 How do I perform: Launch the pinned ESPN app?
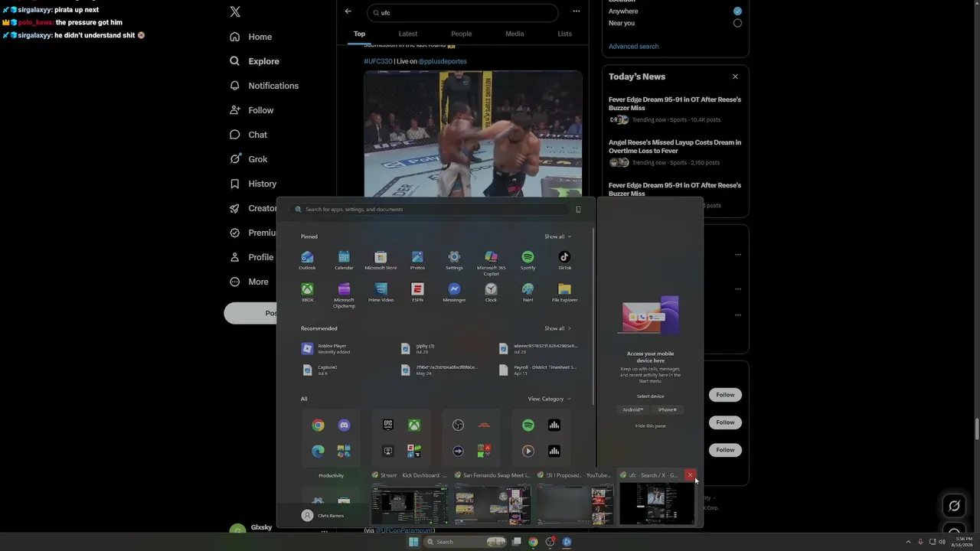(417, 292)
